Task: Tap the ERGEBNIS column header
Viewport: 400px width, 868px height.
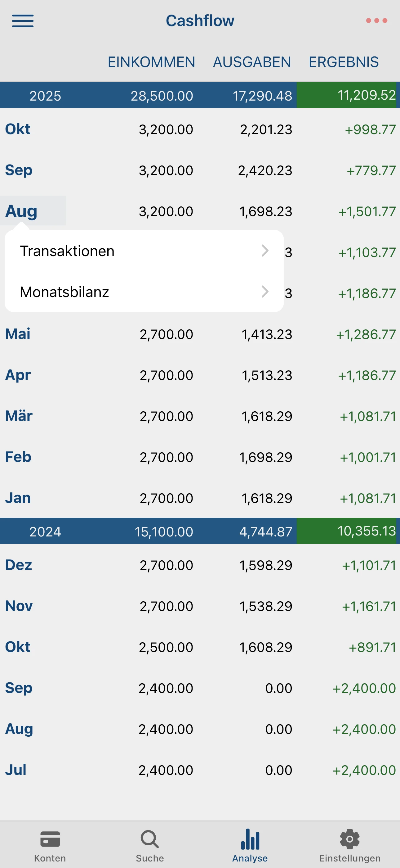Action: pos(344,62)
